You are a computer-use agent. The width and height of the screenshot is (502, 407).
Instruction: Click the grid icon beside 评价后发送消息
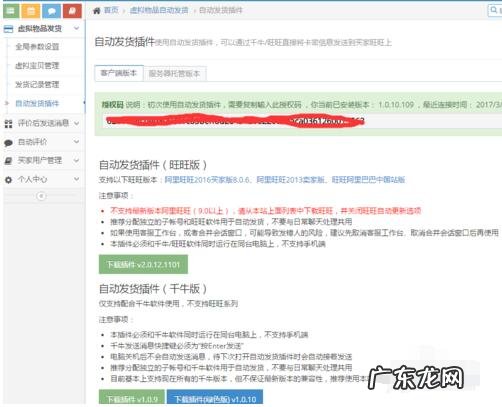click(x=8, y=124)
